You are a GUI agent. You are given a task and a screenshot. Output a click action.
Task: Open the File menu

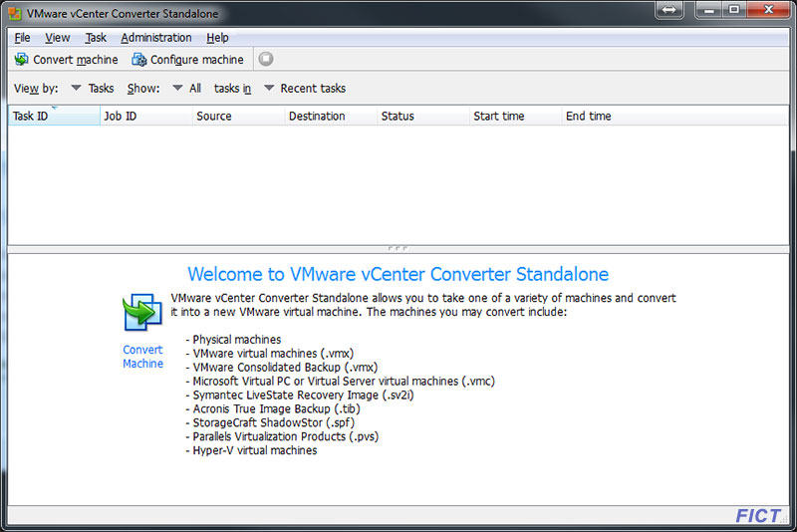coord(22,38)
